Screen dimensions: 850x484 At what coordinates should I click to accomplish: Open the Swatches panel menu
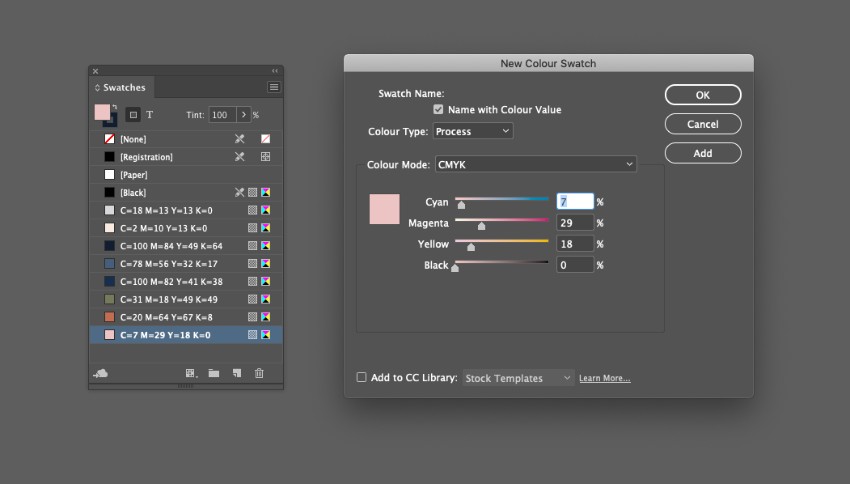click(274, 87)
